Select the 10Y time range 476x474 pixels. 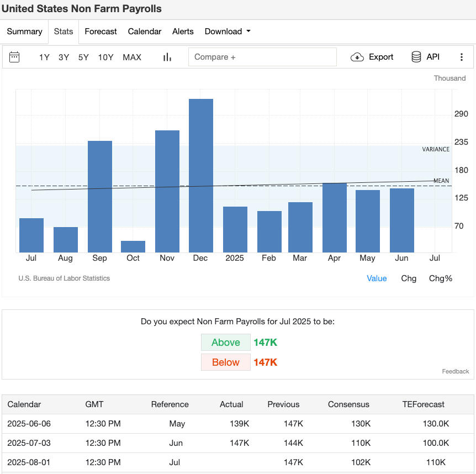click(x=105, y=57)
